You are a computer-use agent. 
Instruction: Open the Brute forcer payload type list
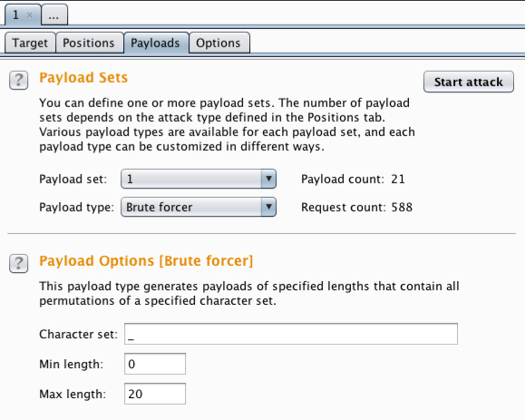coord(199,207)
